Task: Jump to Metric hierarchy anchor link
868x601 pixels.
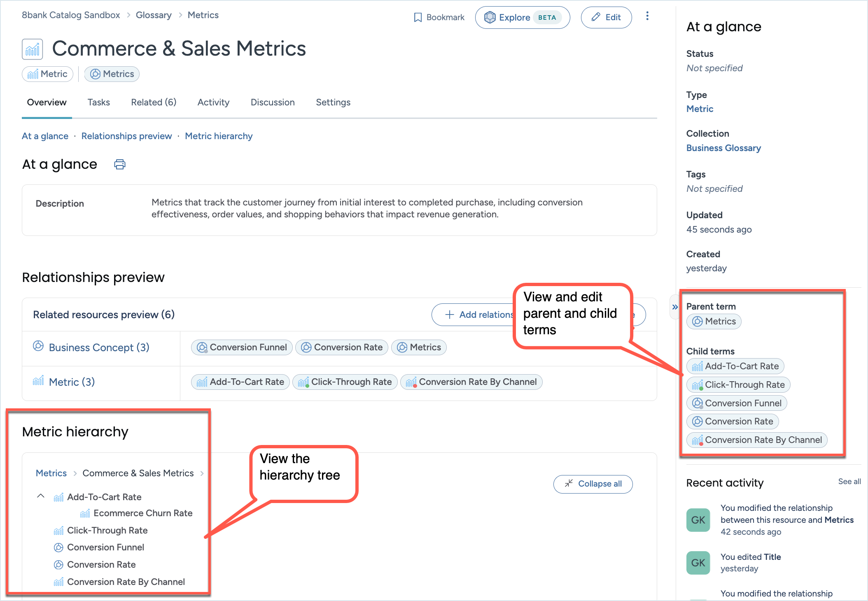Action: 219,136
